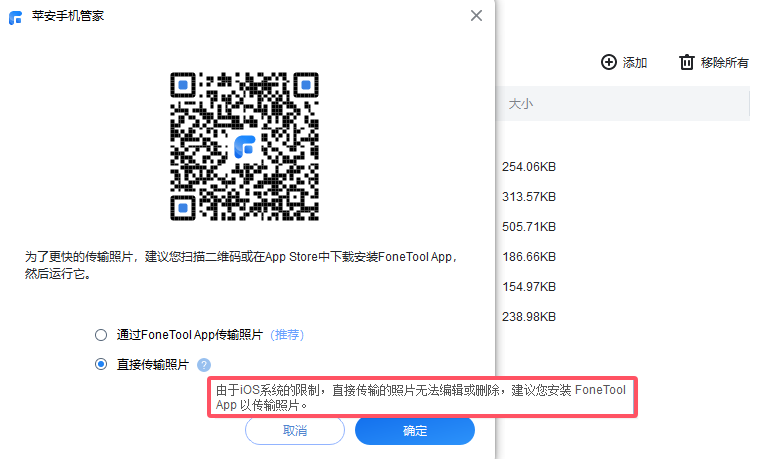Click the tooltip about iOS系统的限制
The width and height of the screenshot is (759, 459).
point(423,397)
